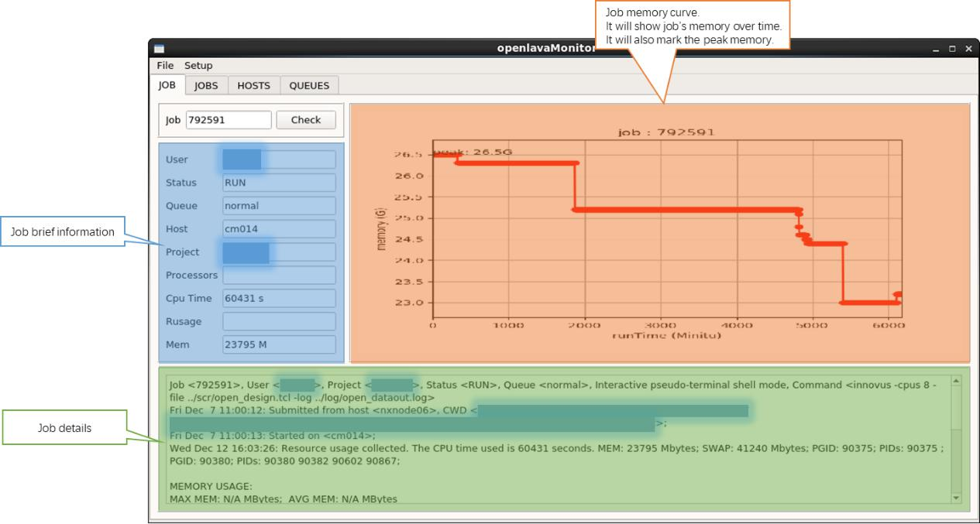
Task: Click the 'memory (G)' y-axis label
Action: 380,228
